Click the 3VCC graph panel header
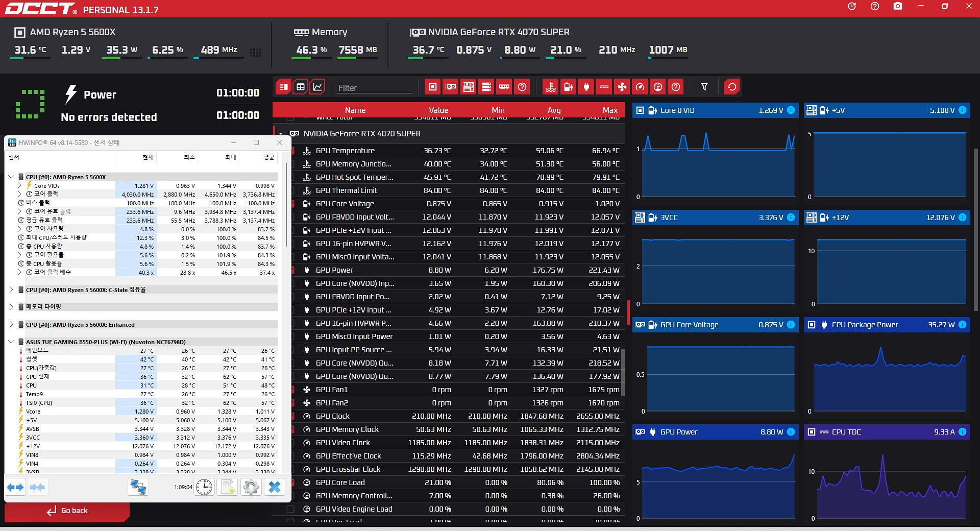980x531 pixels. point(715,218)
